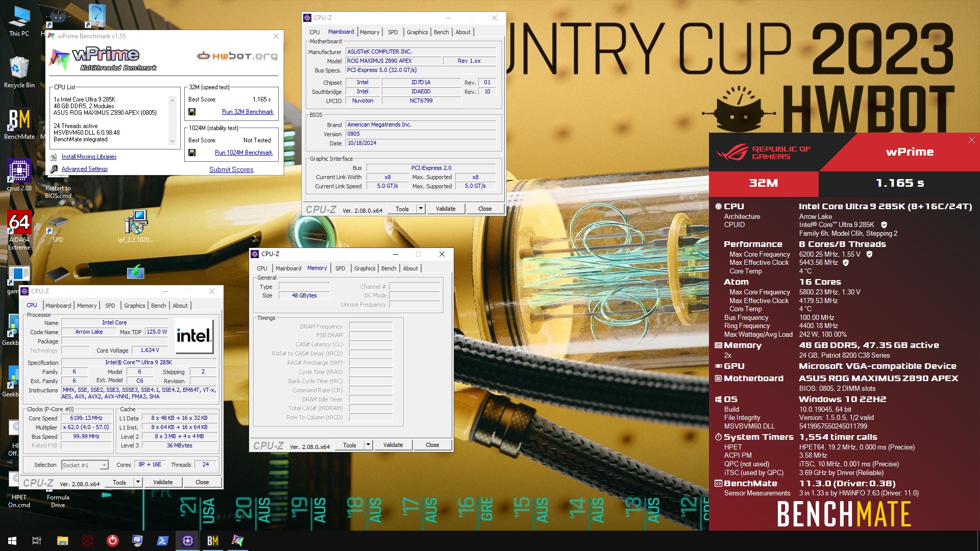The image size is (980, 551).
Task: Click Close in the Memory CPU-Z window
Action: 432,445
